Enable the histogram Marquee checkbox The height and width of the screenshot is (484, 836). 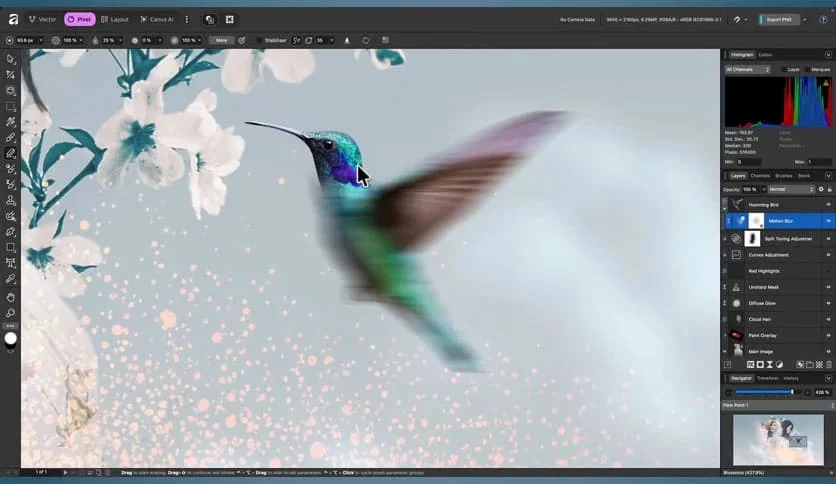(x=807, y=70)
